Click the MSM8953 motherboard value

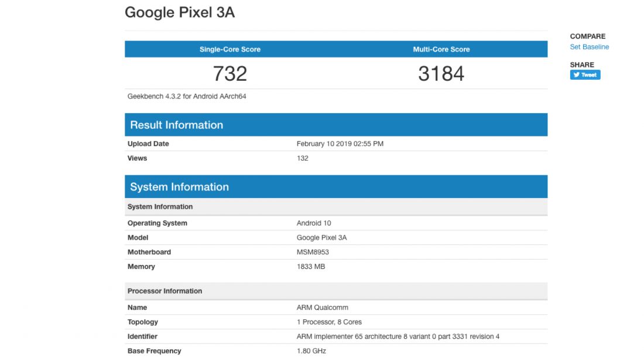point(313,252)
